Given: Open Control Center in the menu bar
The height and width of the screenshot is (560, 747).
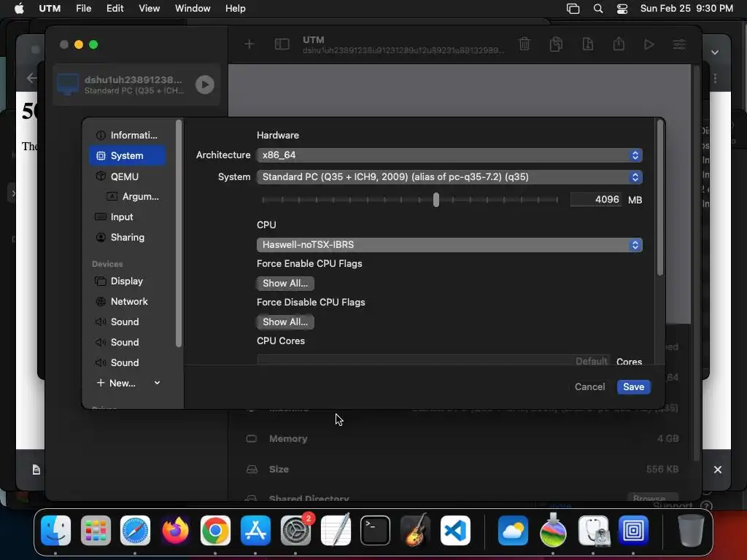Looking at the screenshot, I should coord(622,8).
